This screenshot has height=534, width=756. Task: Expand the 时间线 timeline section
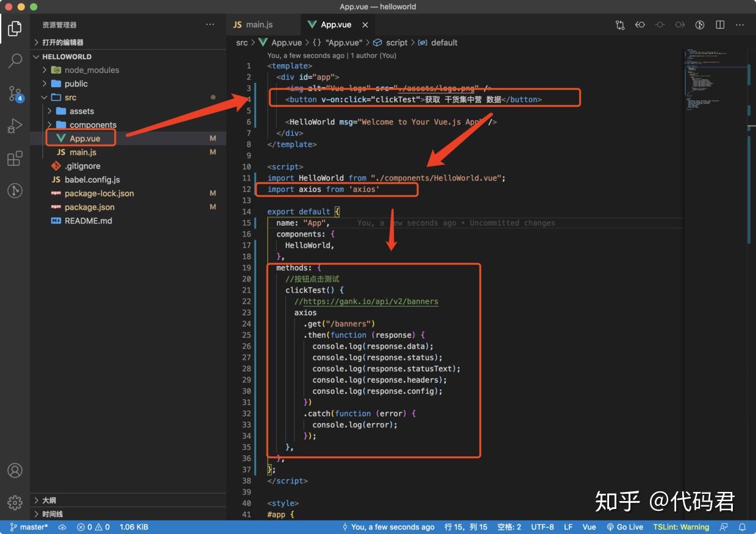pyautogui.click(x=128, y=514)
